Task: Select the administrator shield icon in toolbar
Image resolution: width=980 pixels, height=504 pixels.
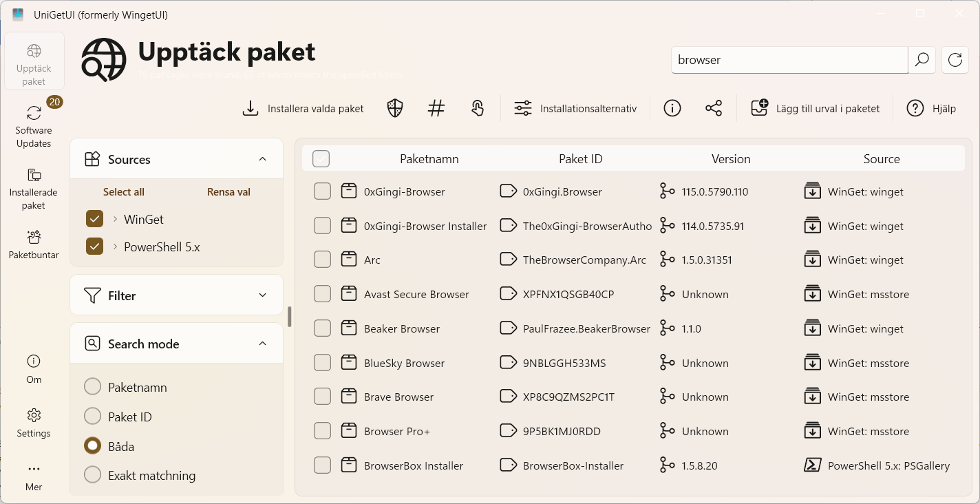Action: pyautogui.click(x=394, y=108)
